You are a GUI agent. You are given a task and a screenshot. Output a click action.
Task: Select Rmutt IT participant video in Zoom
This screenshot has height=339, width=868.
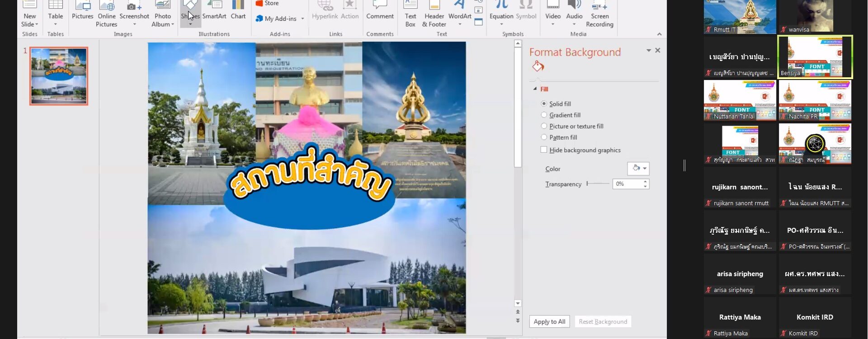point(740,17)
